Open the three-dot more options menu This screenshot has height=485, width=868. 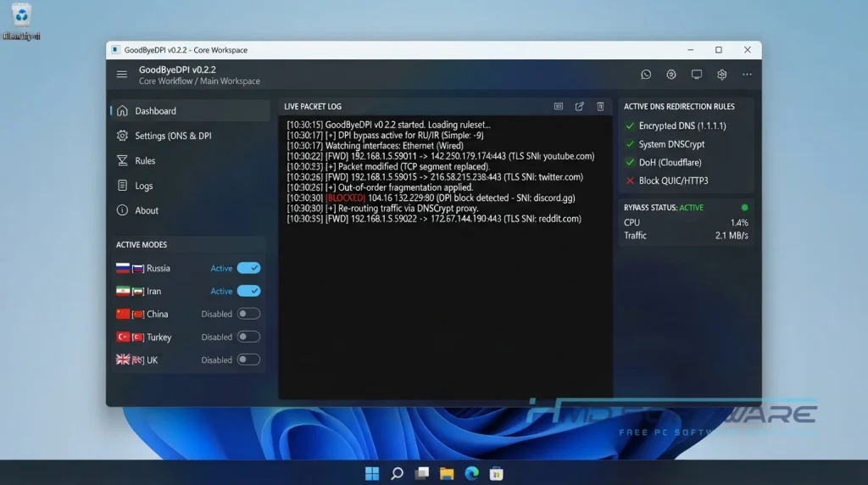click(x=747, y=74)
